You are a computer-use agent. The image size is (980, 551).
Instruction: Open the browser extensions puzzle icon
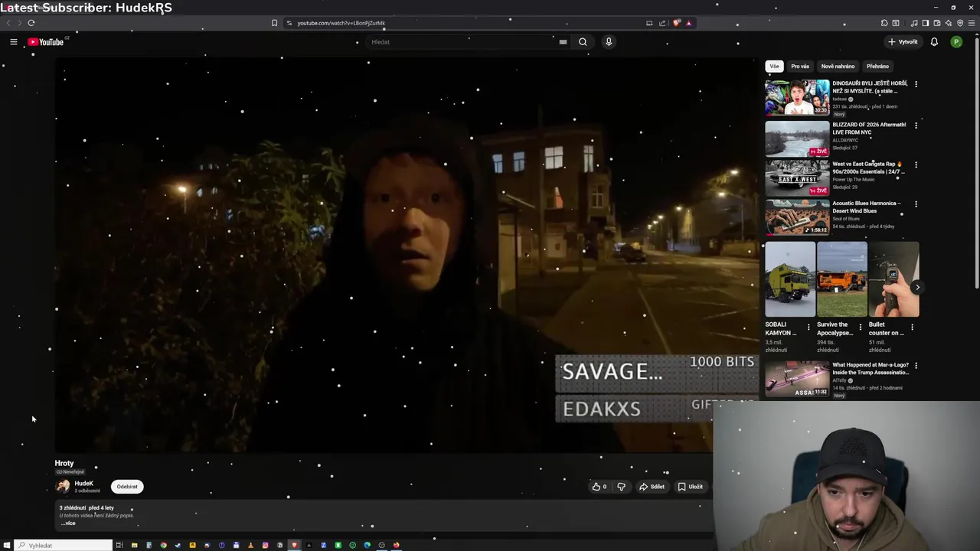point(884,23)
